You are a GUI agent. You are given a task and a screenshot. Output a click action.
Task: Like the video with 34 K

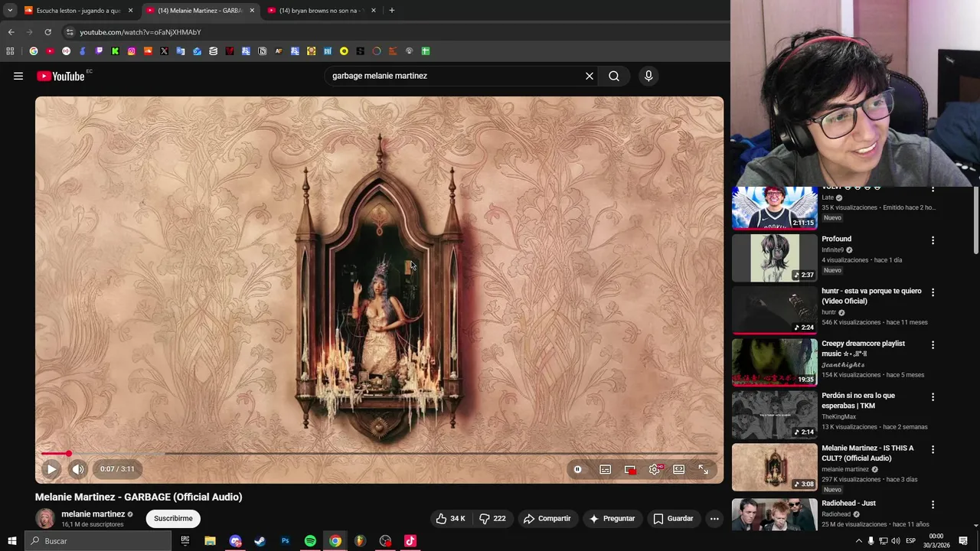click(451, 518)
